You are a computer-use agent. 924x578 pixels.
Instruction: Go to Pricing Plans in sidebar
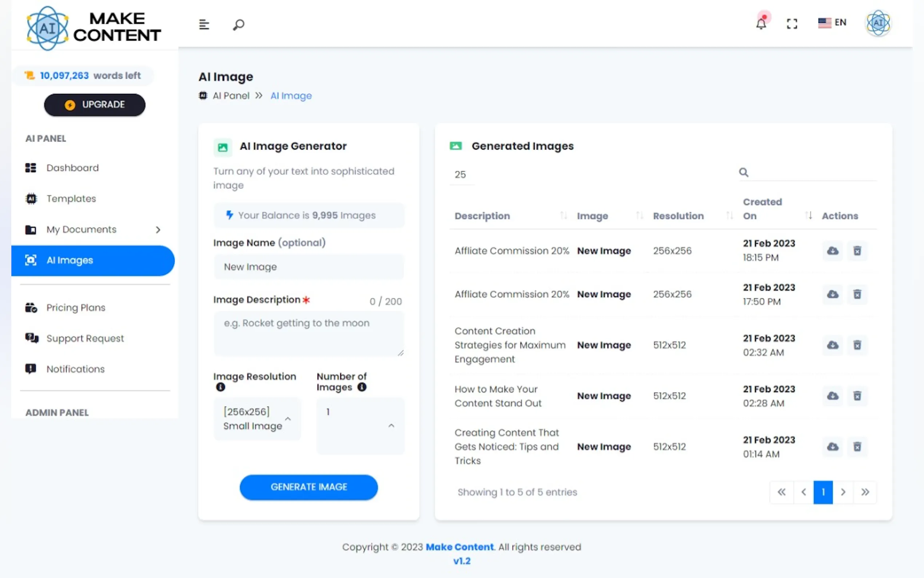click(76, 308)
